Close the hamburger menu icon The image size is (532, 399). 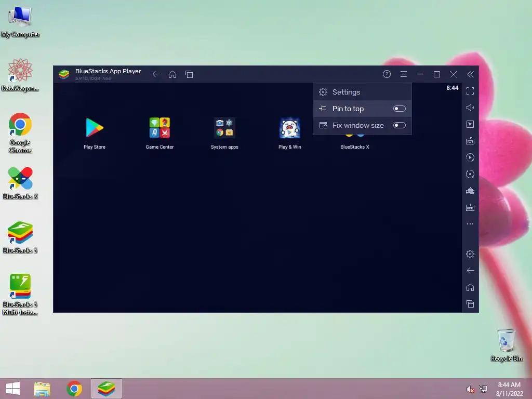[x=403, y=74]
